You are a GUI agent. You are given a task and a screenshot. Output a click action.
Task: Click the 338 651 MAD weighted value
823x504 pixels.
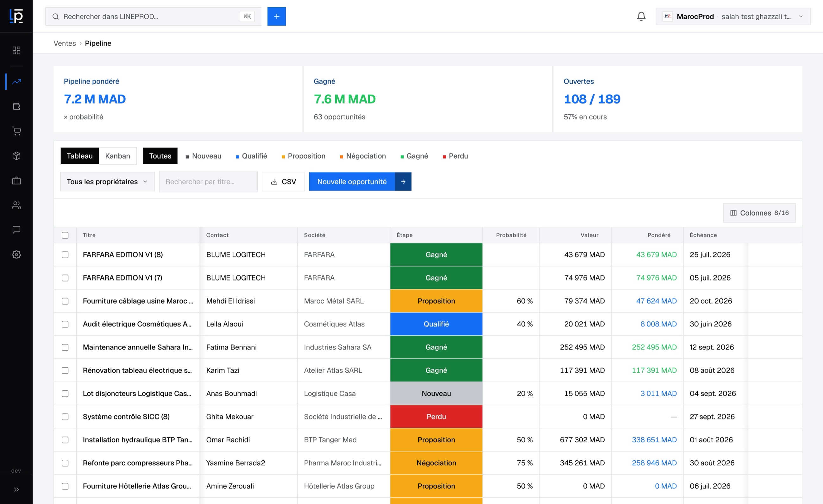(x=654, y=440)
